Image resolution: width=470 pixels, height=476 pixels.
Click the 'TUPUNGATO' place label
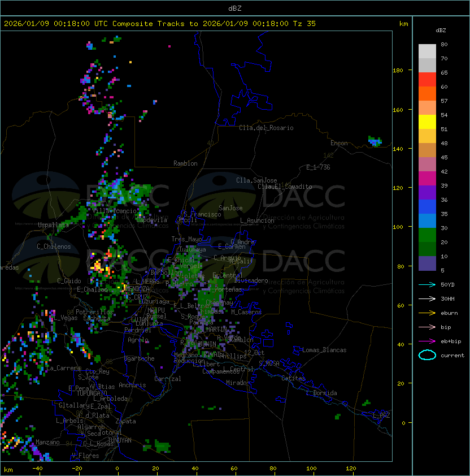click(92, 393)
